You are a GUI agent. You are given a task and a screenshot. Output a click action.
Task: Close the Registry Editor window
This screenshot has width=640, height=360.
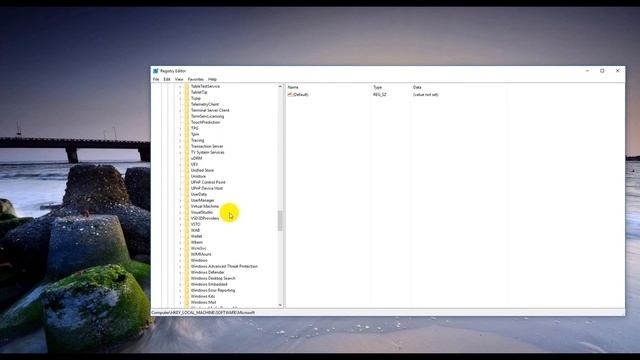pyautogui.click(x=618, y=71)
